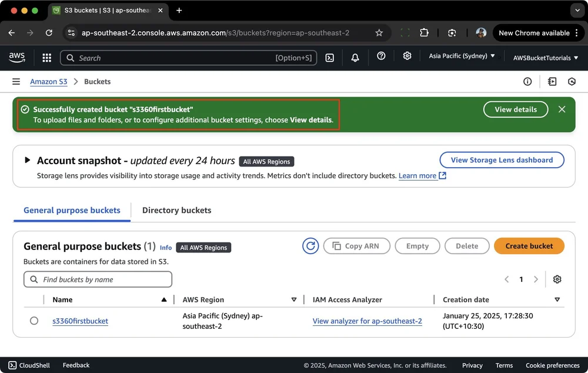Viewport: 588px width, 373px height.
Task: Open bucket table preferences gear
Action: [x=557, y=279]
